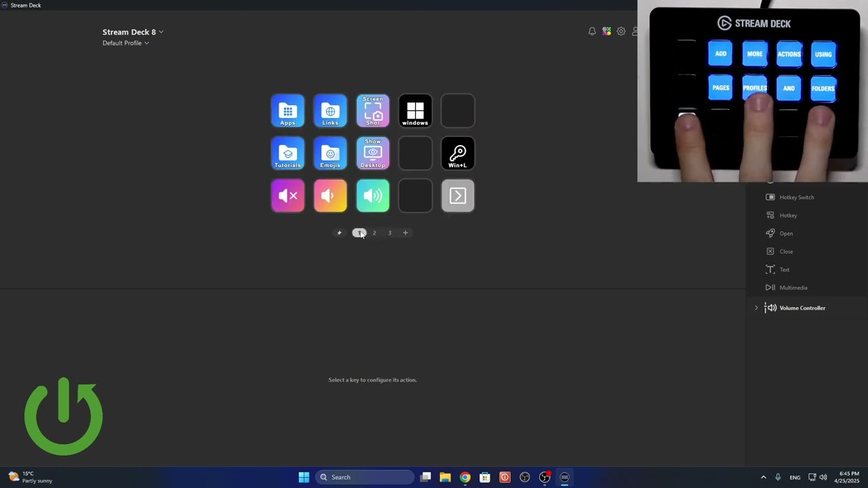
Task: Select the empty key beside volume up
Action: click(415, 196)
